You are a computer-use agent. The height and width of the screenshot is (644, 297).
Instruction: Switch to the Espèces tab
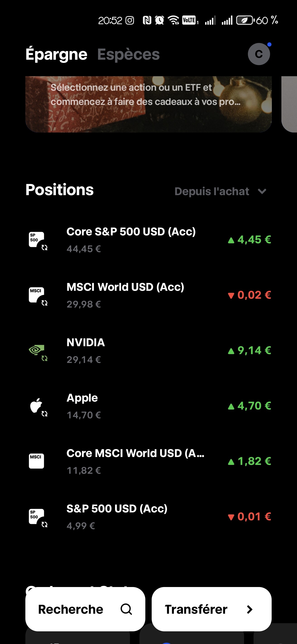pyautogui.click(x=128, y=54)
